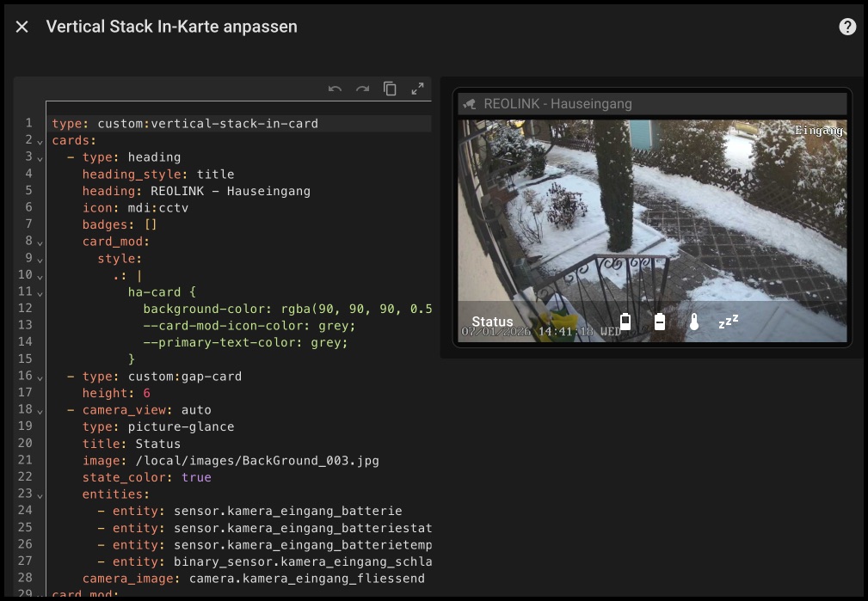This screenshot has height=601, width=868.
Task: Click the thermometer icon in camera preview
Action: (x=694, y=322)
